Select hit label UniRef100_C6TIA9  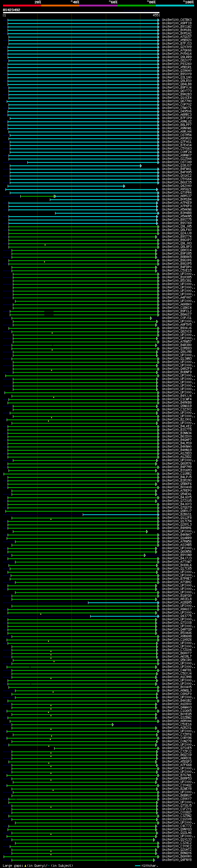(x=177, y=162)
